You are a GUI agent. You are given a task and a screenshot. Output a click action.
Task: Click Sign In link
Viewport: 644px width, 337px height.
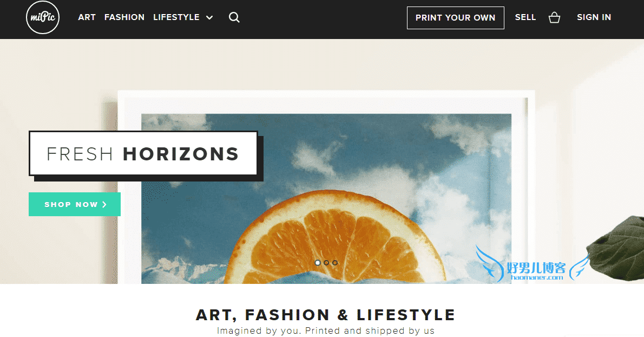(594, 17)
